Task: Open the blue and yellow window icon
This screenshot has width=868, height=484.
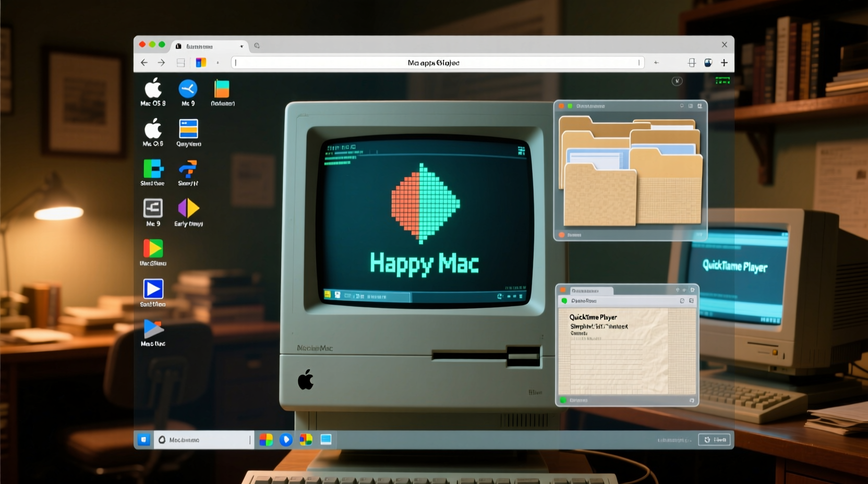Action: coord(188,129)
